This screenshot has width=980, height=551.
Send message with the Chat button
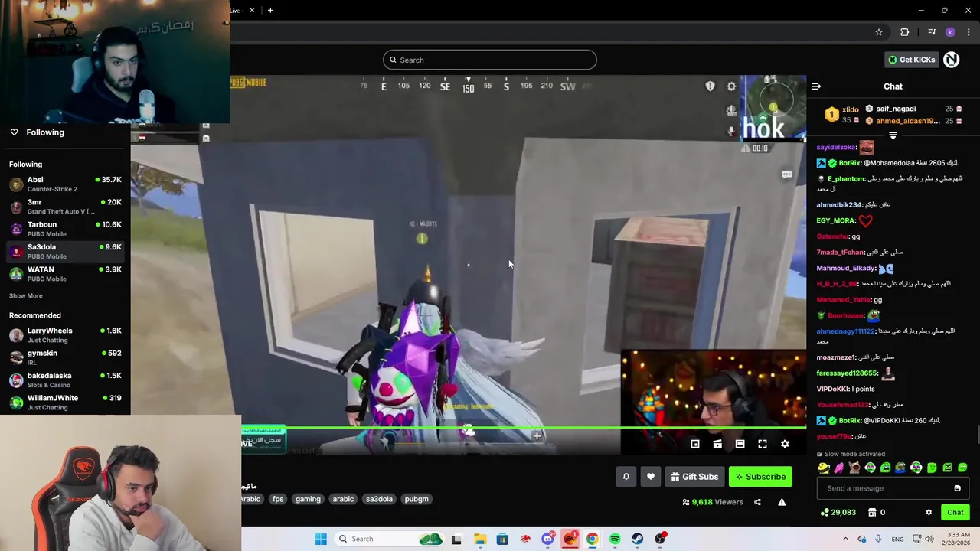point(955,512)
